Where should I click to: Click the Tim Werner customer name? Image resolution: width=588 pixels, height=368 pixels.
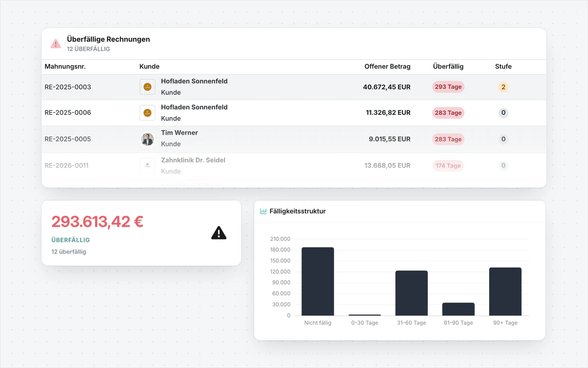[x=179, y=133]
